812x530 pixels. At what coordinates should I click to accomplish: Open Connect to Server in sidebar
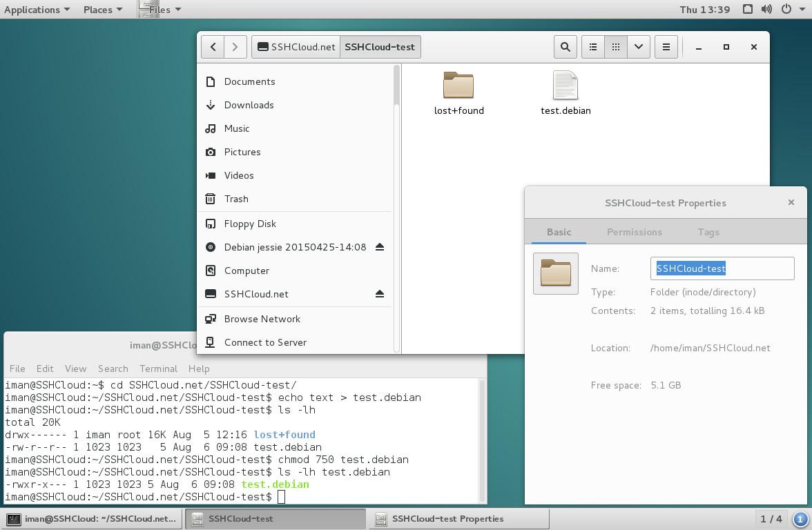point(265,342)
